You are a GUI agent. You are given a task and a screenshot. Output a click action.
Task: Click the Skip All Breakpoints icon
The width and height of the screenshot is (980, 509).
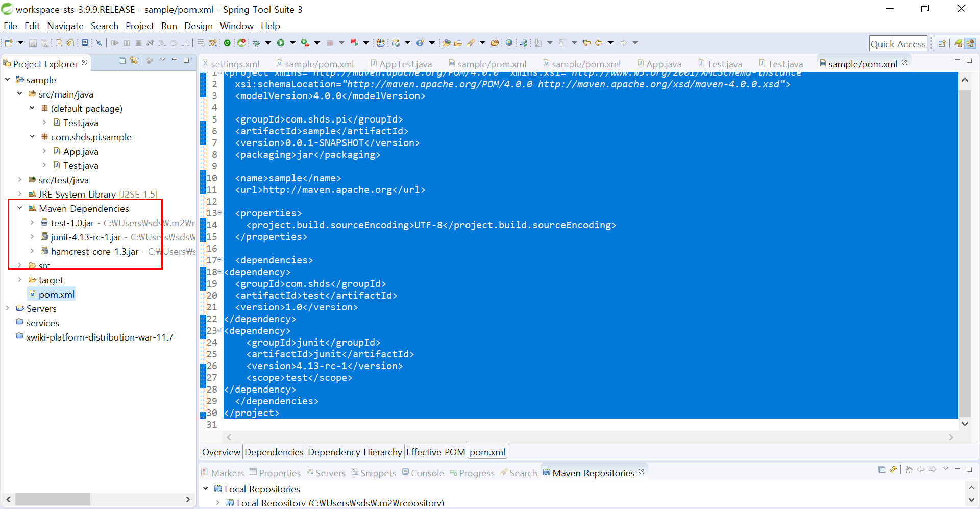point(99,43)
